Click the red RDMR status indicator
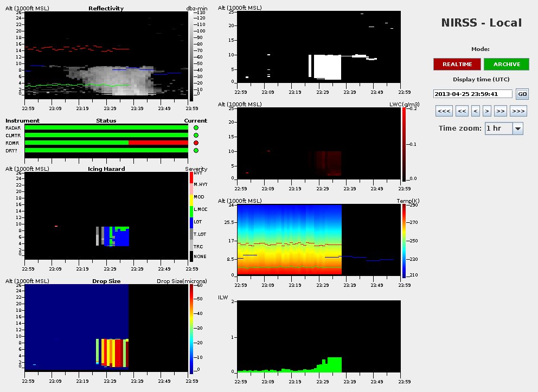 (196, 143)
